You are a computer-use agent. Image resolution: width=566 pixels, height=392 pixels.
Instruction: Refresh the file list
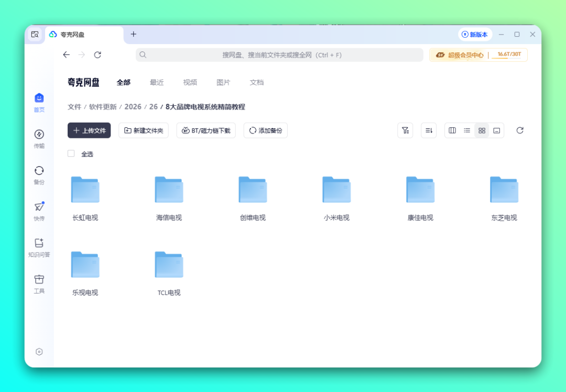click(519, 130)
